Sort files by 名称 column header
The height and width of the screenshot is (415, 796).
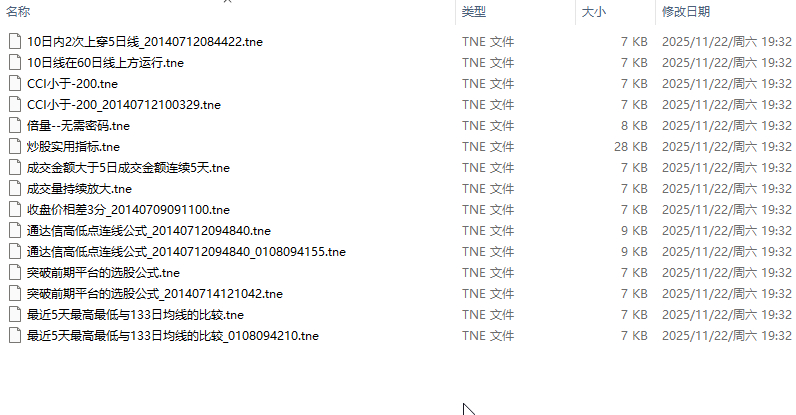[x=18, y=12]
